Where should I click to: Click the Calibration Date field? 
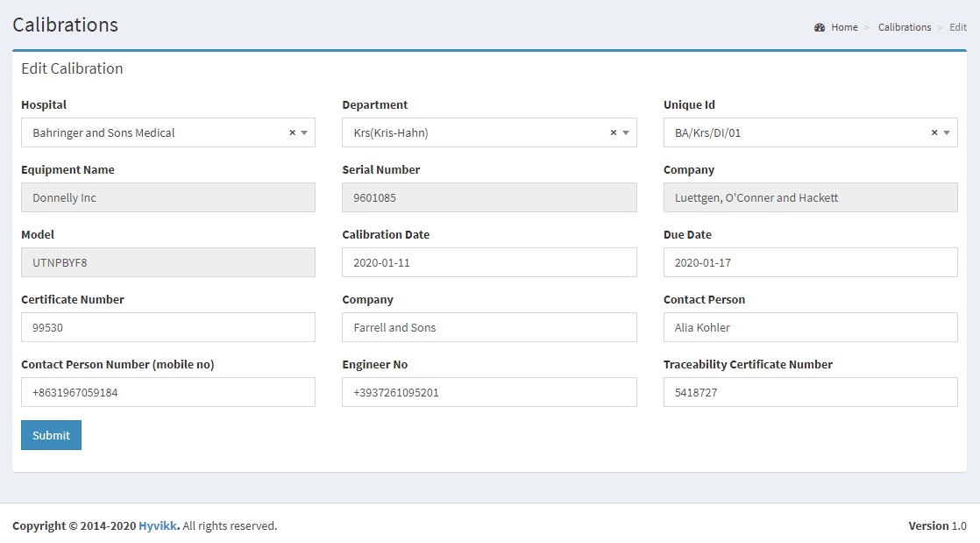489,261
